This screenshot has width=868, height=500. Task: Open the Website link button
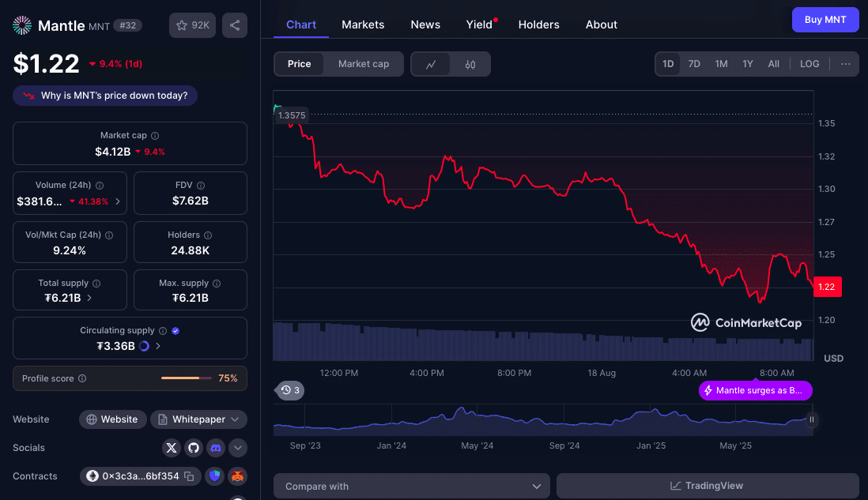[112, 419]
